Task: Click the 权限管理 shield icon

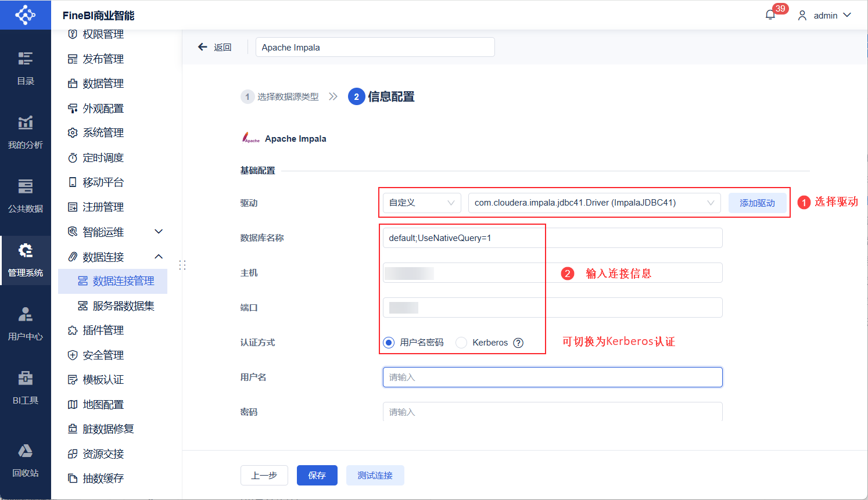Action: (73, 34)
